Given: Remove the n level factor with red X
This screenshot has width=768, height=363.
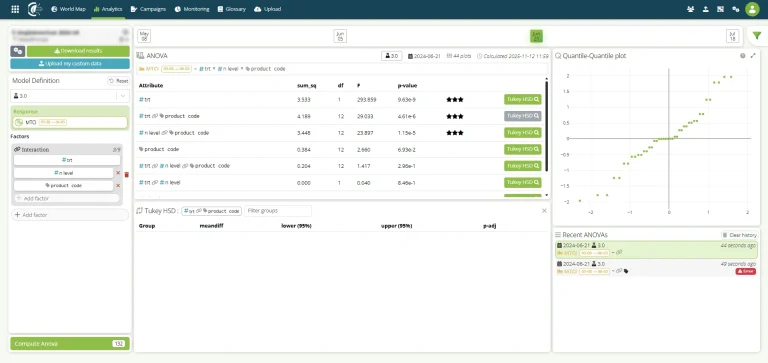Looking at the screenshot, I should (118, 173).
